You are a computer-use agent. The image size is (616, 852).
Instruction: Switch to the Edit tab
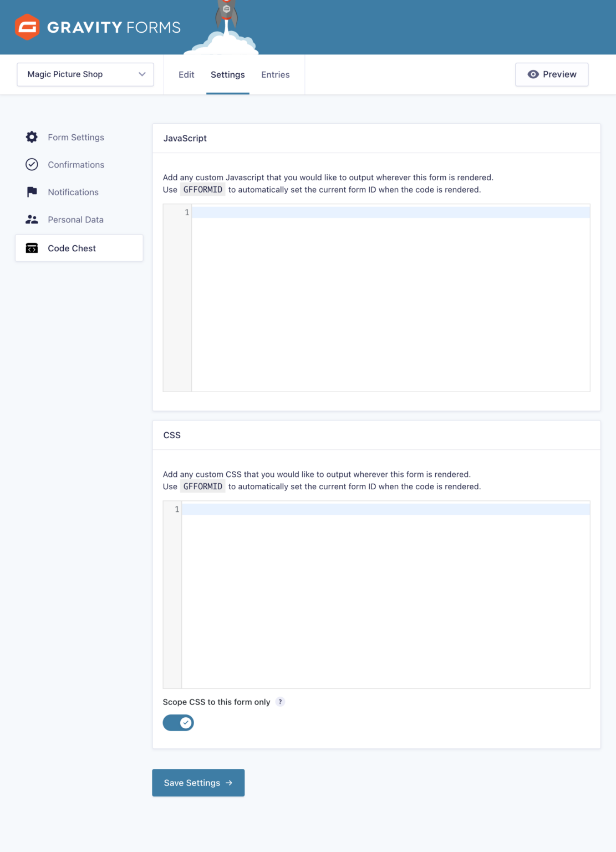point(186,75)
